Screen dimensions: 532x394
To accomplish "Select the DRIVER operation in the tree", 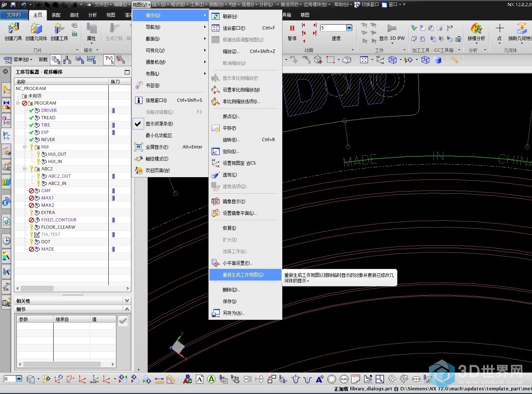I will pyautogui.click(x=49, y=111).
